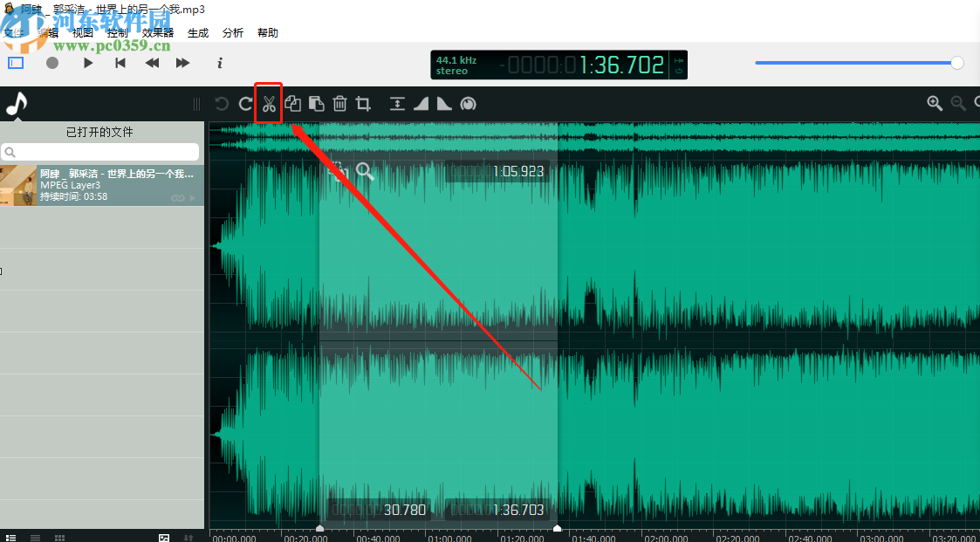Switch file panel to grid view
Screen dimensions: 980x542
pos(59,538)
